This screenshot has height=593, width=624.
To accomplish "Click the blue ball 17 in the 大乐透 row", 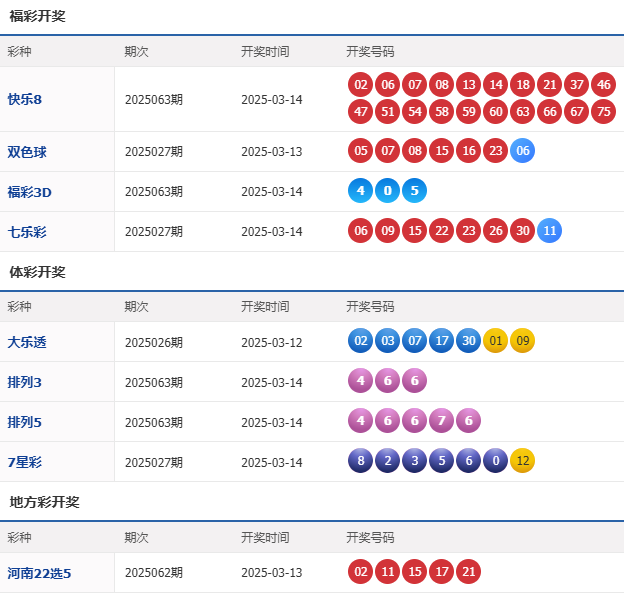I will pyautogui.click(x=442, y=341).
